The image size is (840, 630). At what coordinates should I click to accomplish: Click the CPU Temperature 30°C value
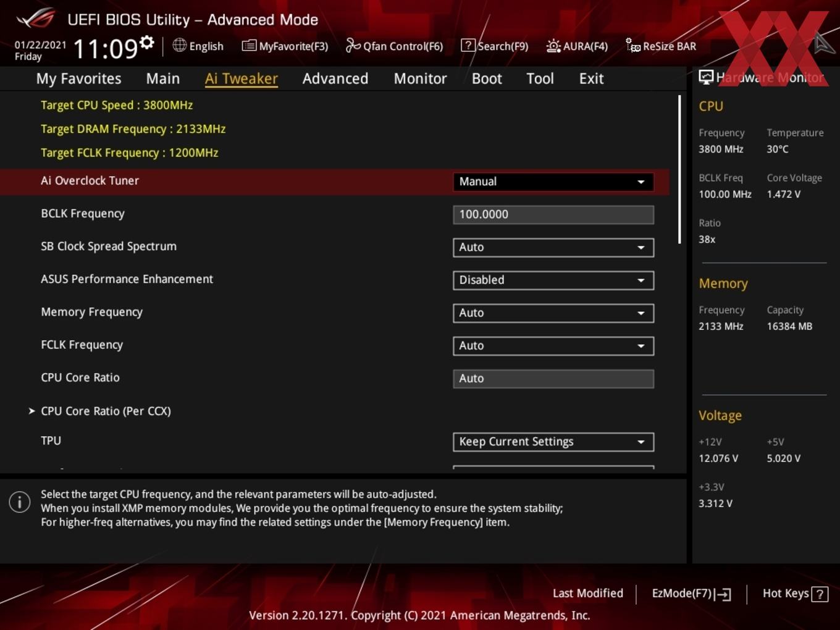777,149
